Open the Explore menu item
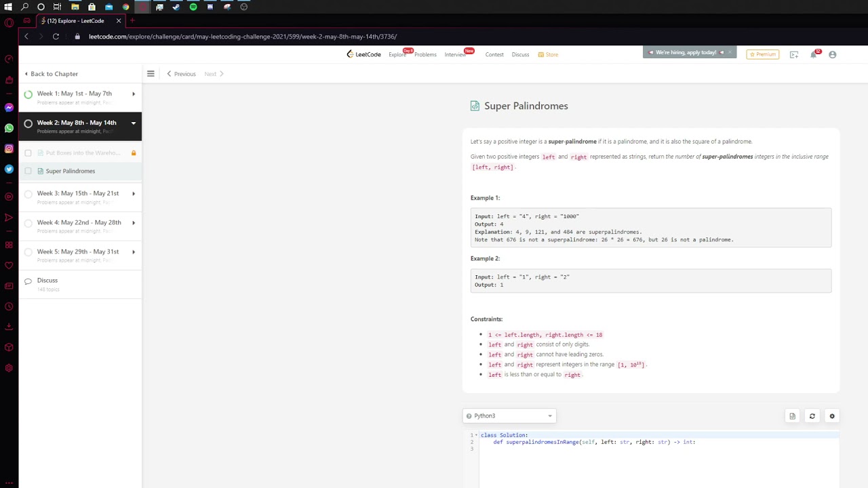Screen dimensions: 868x488 [x=397, y=54]
